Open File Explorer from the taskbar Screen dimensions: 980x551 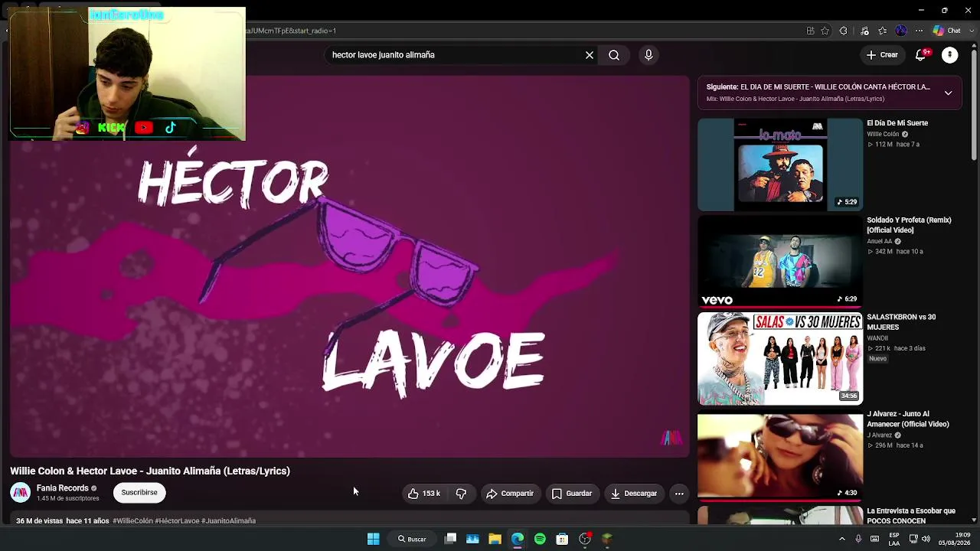pos(495,539)
